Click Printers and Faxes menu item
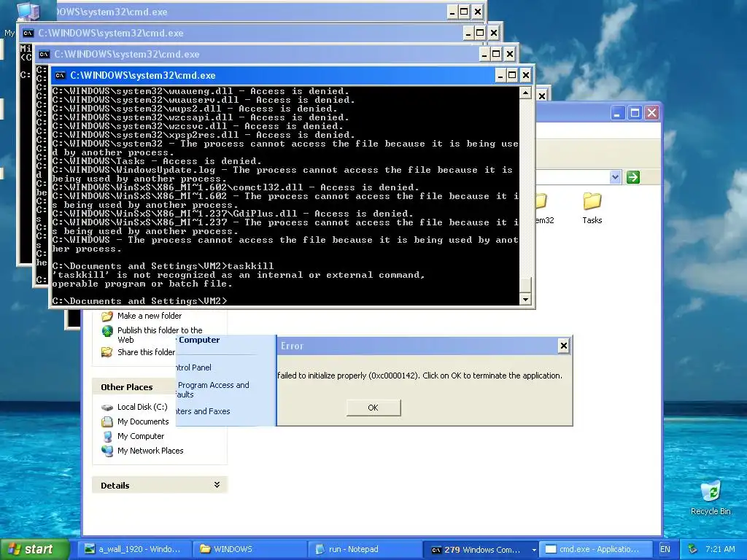The height and width of the screenshot is (560, 747). 203,411
